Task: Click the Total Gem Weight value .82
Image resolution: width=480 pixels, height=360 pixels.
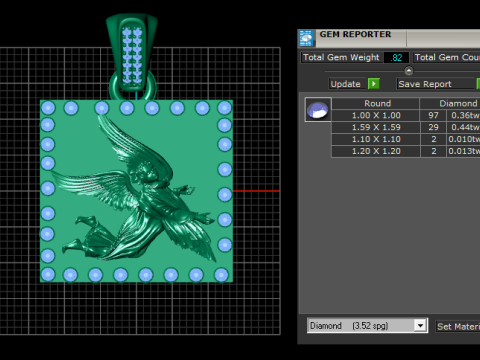Action: coord(396,58)
